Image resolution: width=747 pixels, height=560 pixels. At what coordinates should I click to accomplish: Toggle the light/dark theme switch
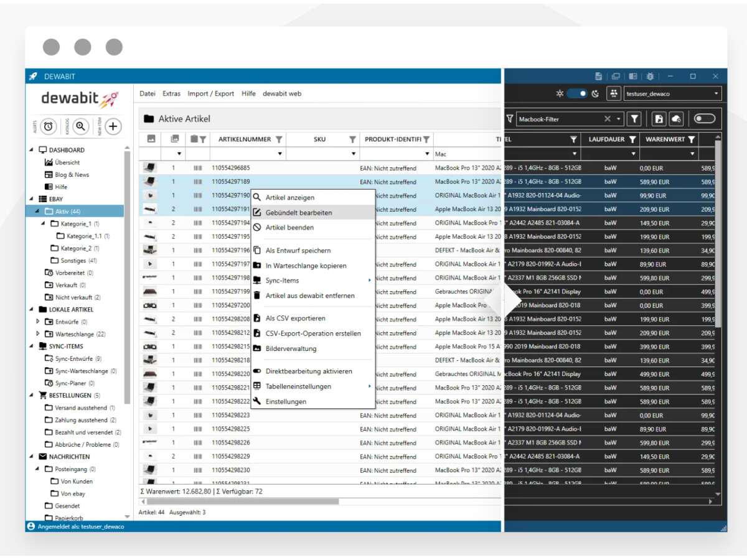tap(577, 94)
